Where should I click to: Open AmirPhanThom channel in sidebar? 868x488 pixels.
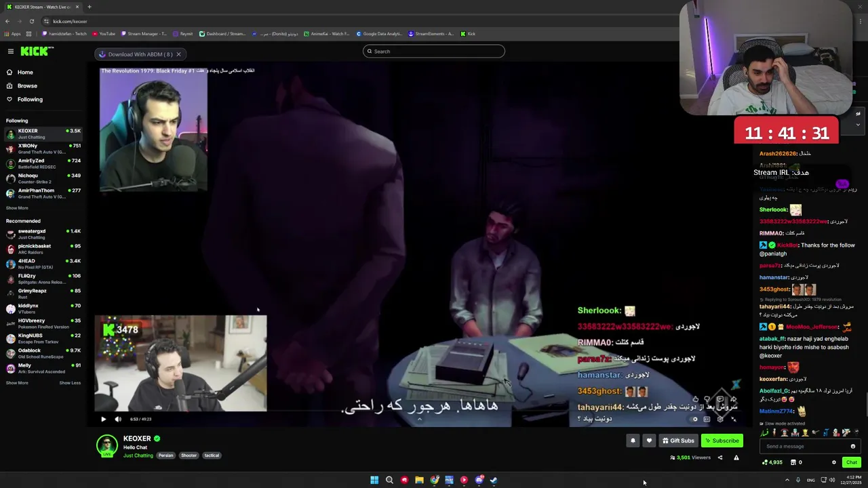pyautogui.click(x=43, y=193)
